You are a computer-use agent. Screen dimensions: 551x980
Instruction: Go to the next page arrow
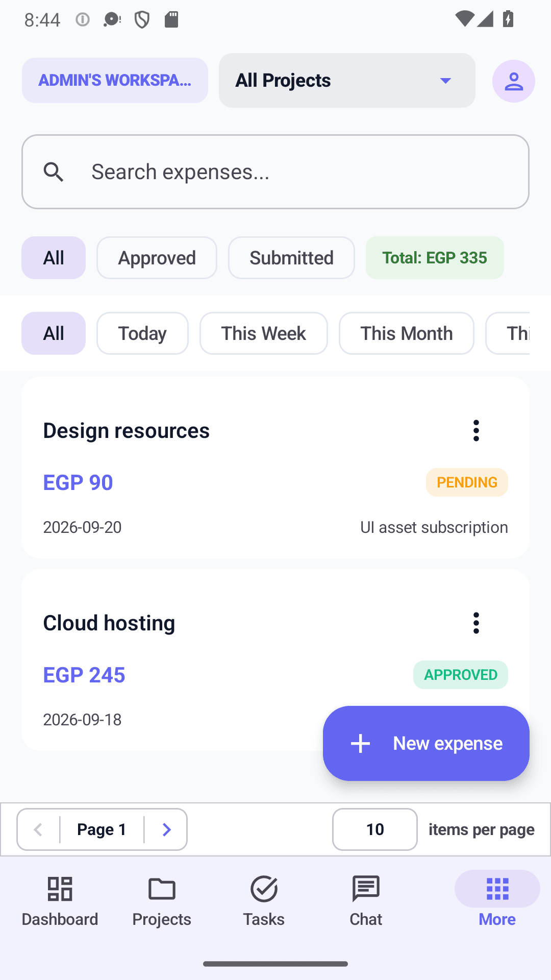tap(166, 829)
